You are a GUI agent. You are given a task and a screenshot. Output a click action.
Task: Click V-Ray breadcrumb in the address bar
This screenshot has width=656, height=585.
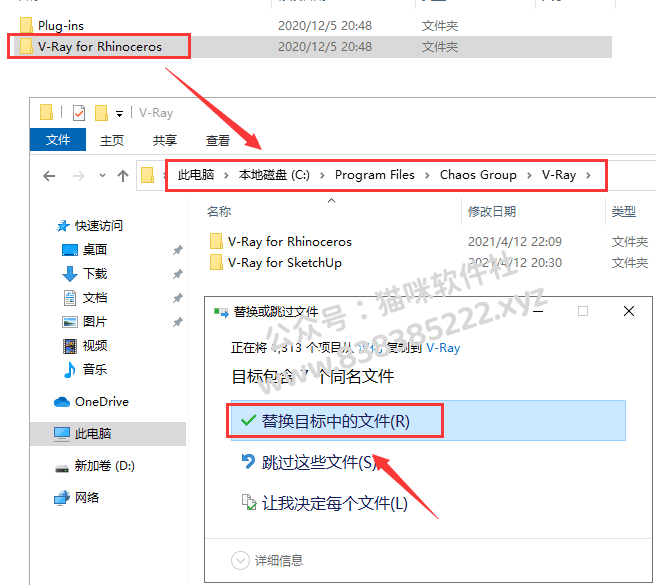click(559, 175)
